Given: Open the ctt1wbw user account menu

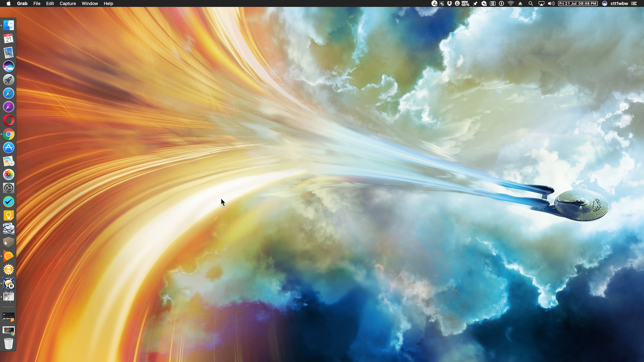Looking at the screenshot, I should pyautogui.click(x=619, y=3).
